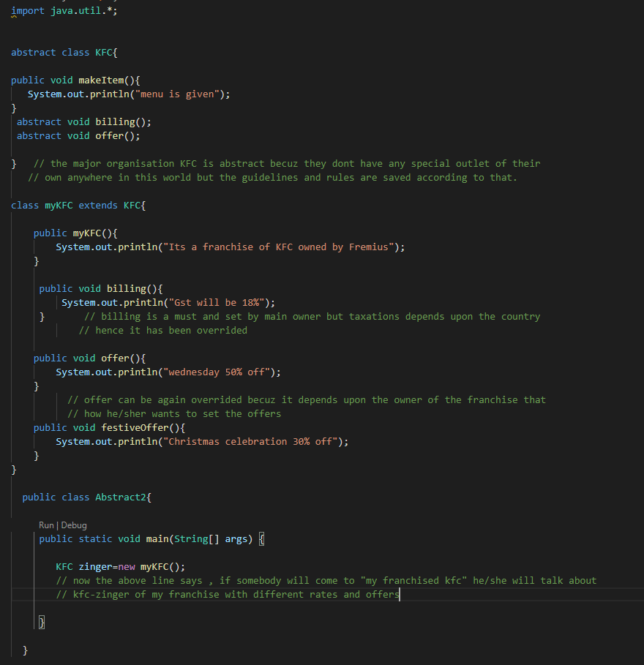This screenshot has height=665, width=644.
Task: Click comment 'hence it has been overrided'
Action: (163, 331)
